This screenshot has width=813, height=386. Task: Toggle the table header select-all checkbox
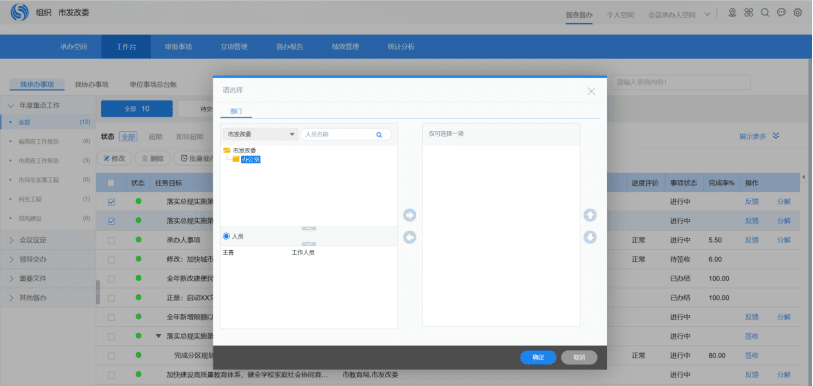[111, 183]
